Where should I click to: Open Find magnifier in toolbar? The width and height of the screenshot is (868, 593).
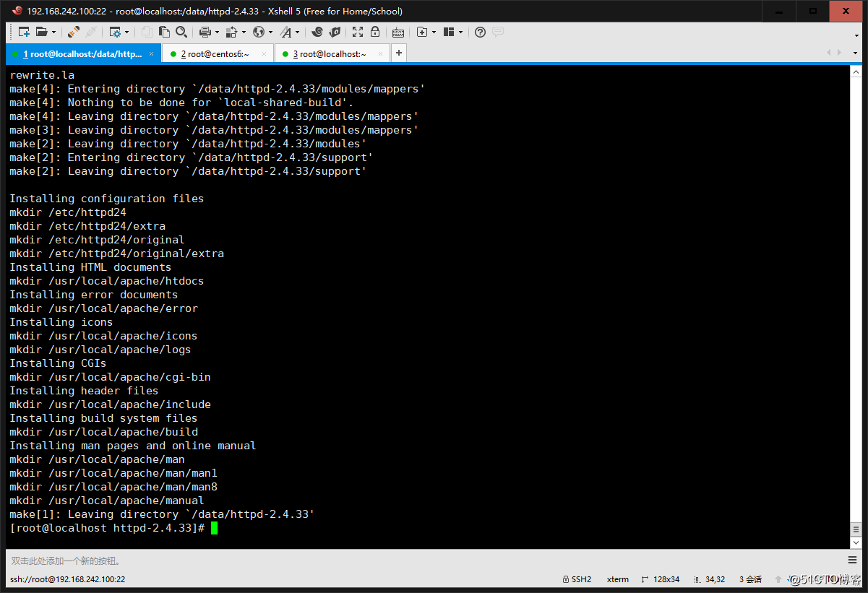click(181, 32)
